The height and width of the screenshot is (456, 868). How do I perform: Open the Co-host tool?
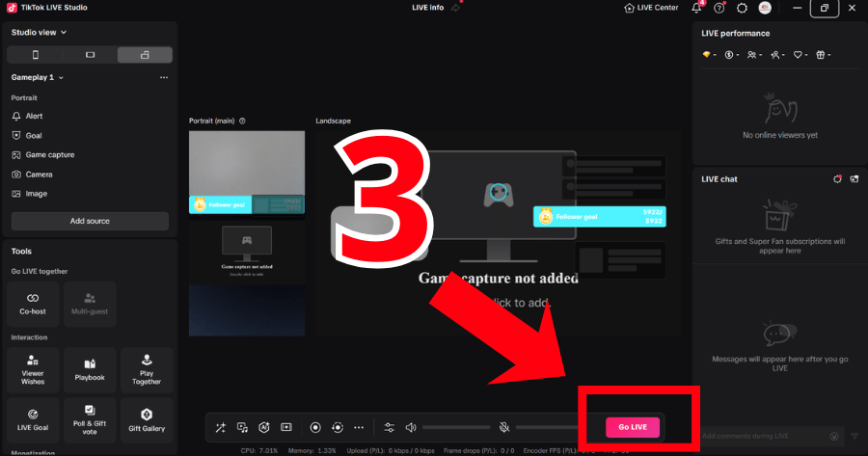click(33, 304)
